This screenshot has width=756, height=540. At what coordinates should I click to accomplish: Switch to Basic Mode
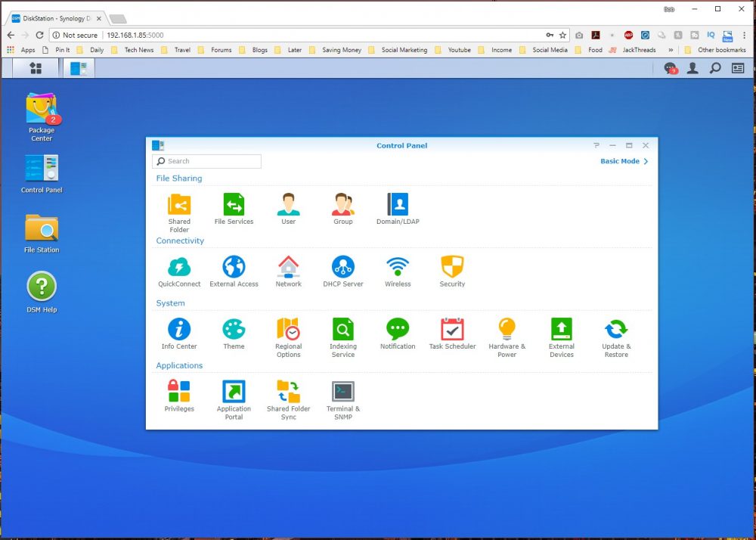click(624, 161)
